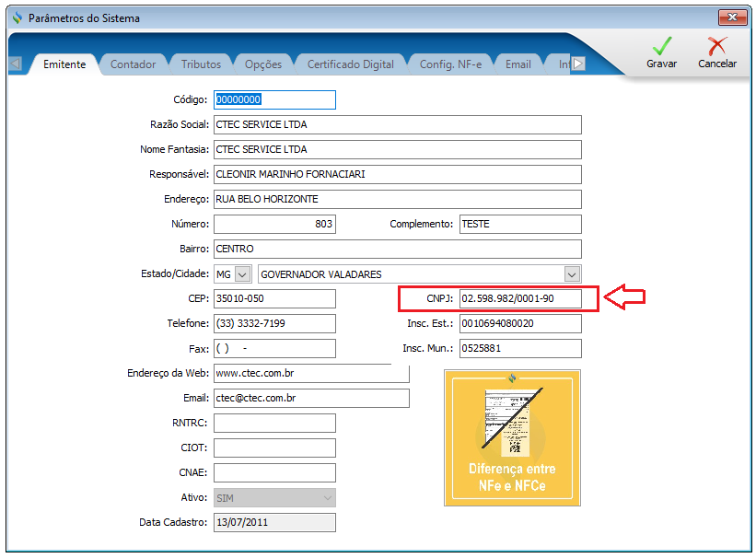
Task: Click the app logo in title bar
Action: coord(16,17)
